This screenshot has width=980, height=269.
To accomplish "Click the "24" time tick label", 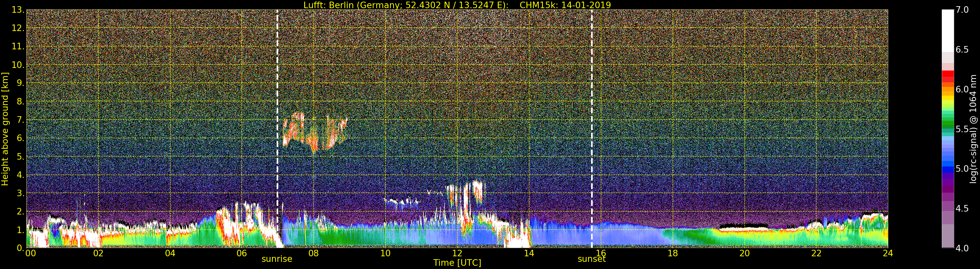I will coord(888,253).
